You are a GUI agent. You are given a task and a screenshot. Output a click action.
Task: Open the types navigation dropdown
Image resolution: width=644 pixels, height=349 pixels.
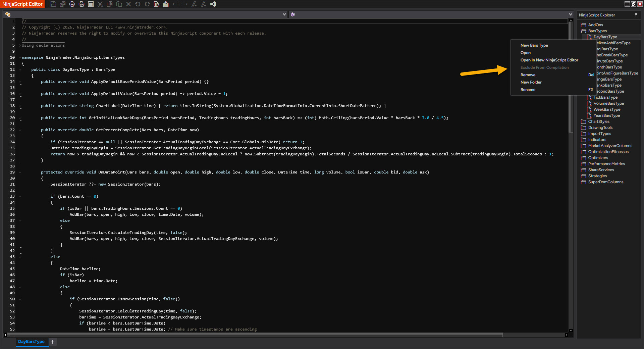click(284, 14)
